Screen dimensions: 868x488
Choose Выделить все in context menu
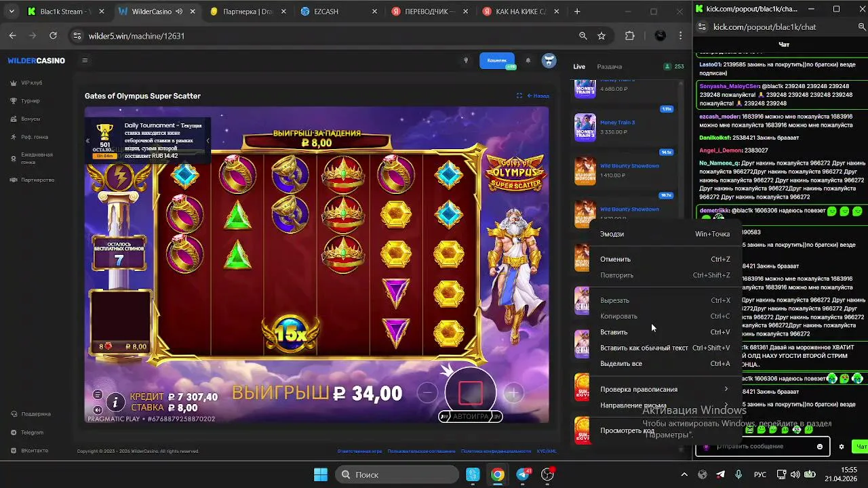(x=665, y=363)
